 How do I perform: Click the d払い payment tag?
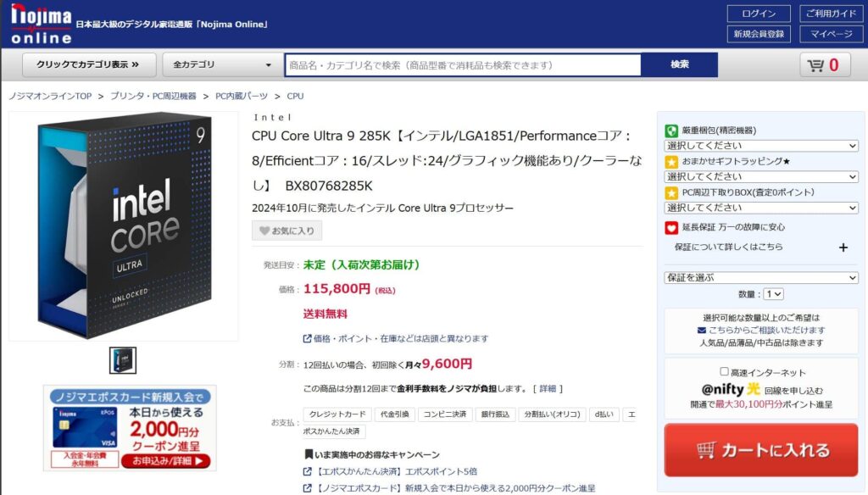point(604,414)
